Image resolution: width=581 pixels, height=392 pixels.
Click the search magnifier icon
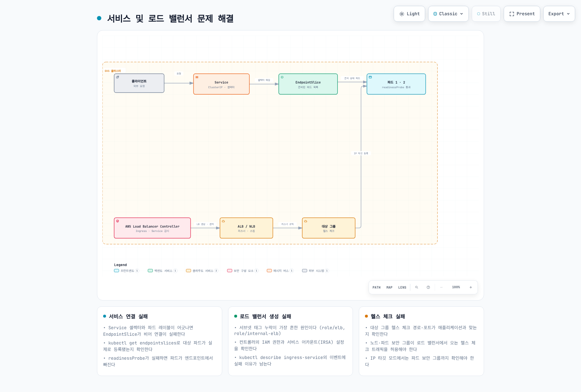pos(417,287)
